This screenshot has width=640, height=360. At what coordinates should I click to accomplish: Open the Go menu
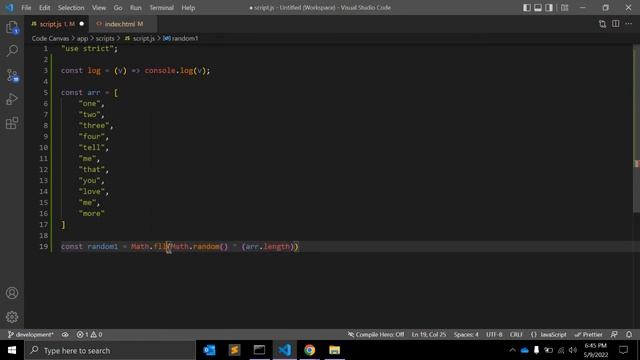tap(118, 8)
